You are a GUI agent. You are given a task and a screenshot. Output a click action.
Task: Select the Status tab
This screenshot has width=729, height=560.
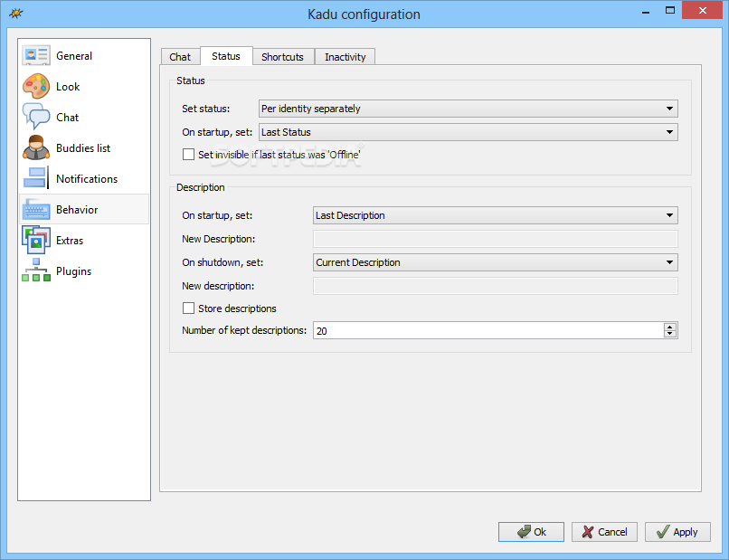226,56
